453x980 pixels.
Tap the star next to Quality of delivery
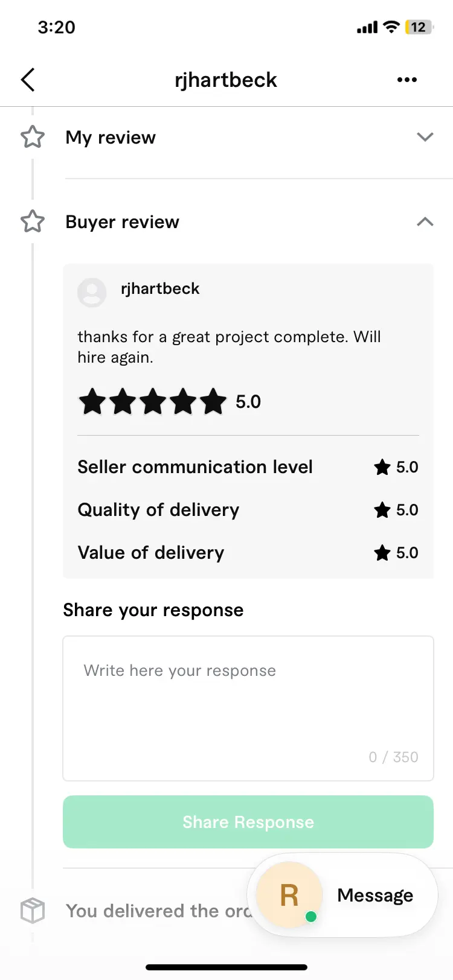coord(382,510)
